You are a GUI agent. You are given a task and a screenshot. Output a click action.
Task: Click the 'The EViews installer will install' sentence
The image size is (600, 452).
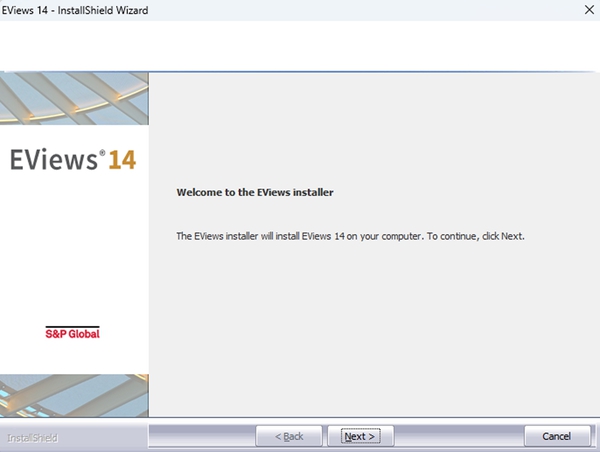[350, 236]
